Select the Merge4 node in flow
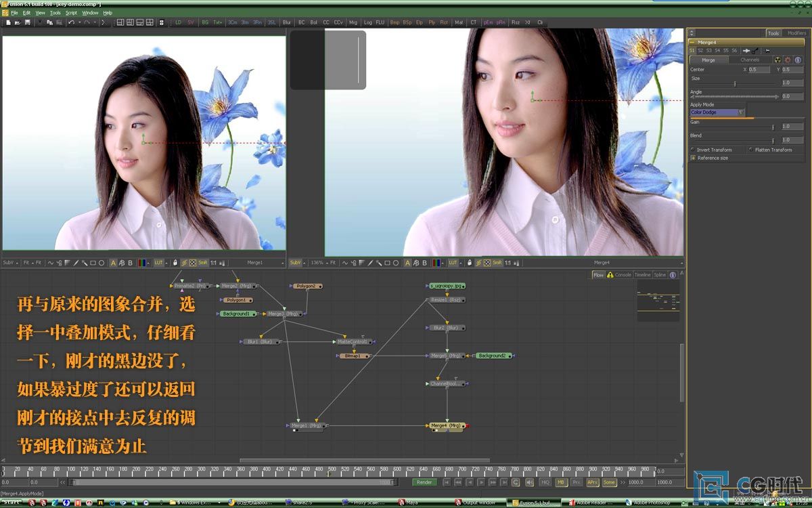The width and height of the screenshot is (812, 508). coord(447,425)
